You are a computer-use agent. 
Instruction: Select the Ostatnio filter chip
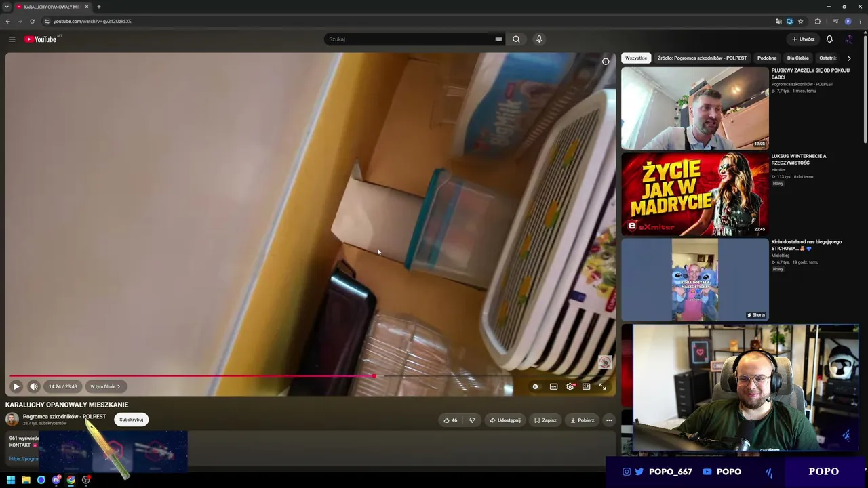[827, 58]
